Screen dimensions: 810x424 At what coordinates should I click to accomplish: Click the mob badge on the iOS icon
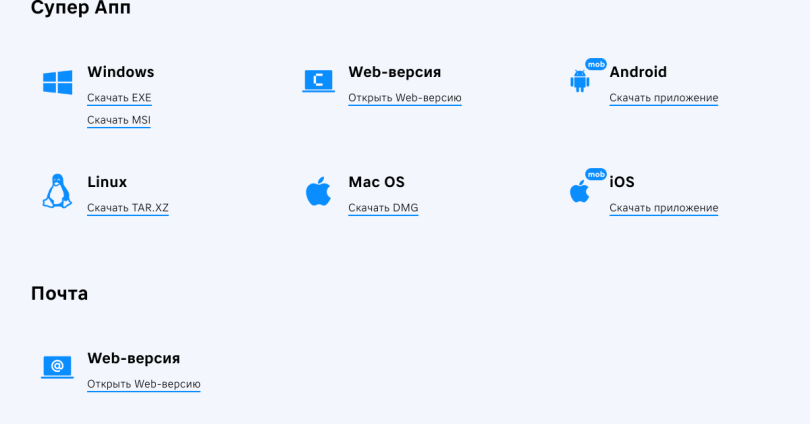596,174
